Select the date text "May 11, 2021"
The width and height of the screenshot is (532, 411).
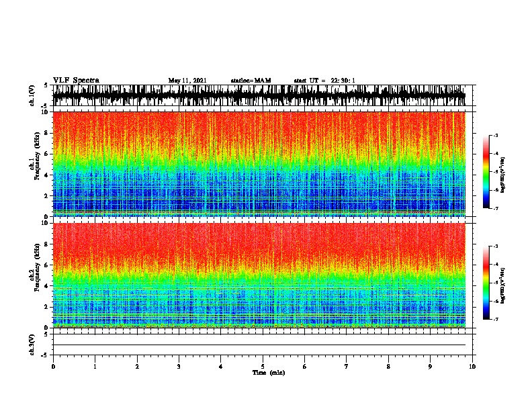coord(187,81)
